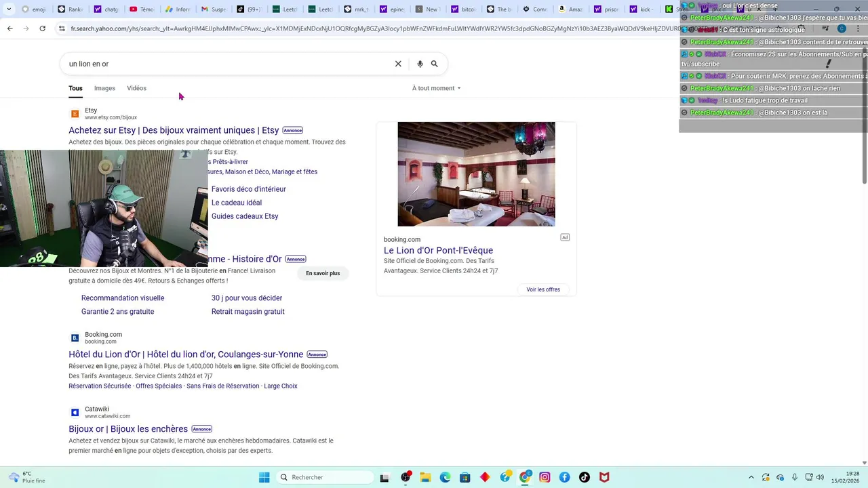The image size is (868, 488).
Task: Click the 'En savoir plus' button
Action: 323,273
